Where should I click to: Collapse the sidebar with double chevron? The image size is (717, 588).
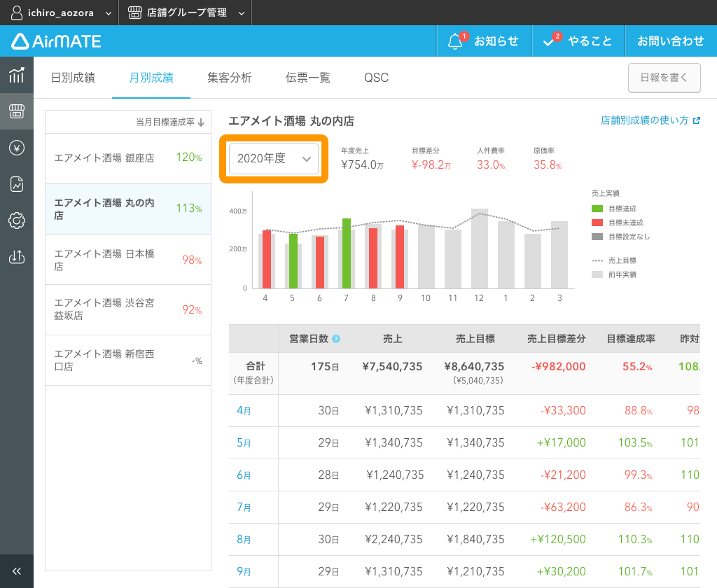click(17, 571)
